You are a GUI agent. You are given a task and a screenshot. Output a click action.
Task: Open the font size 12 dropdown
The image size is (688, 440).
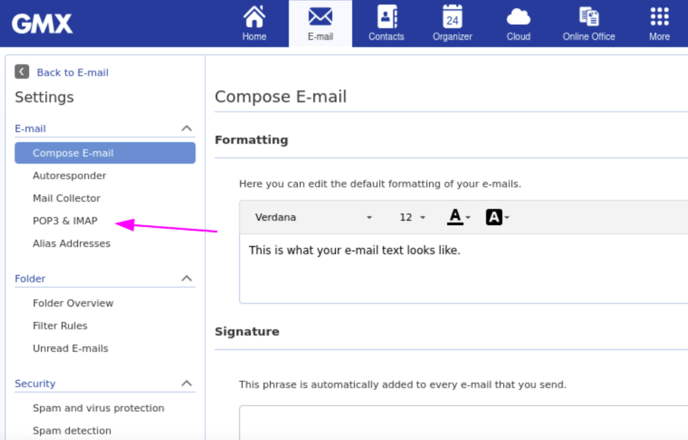[412, 217]
